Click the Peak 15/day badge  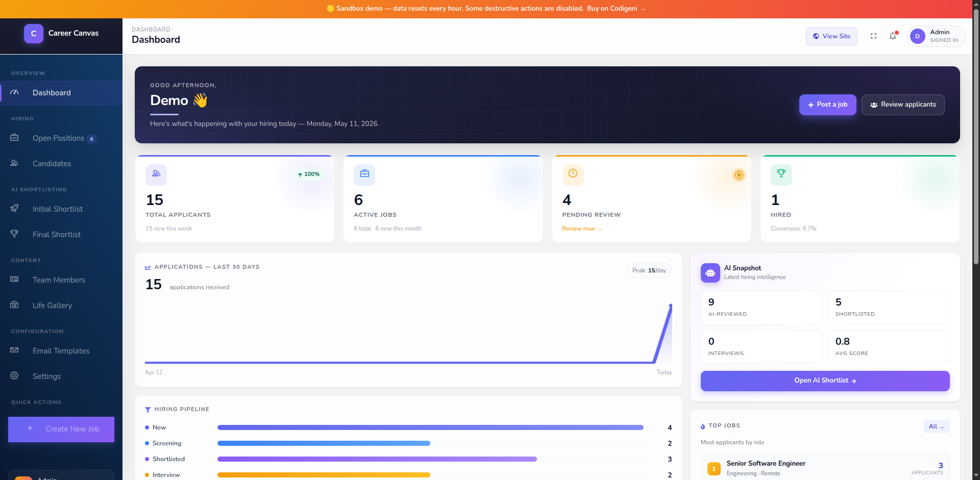[x=649, y=270]
